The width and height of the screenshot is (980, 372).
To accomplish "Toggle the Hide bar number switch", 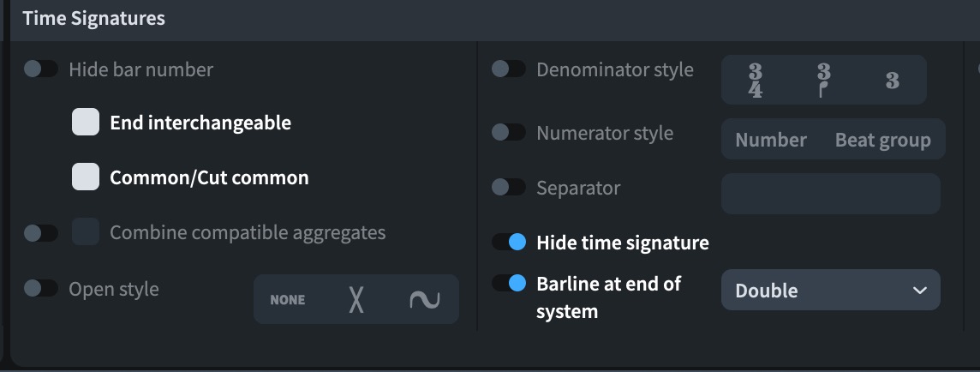I will pos(41,69).
